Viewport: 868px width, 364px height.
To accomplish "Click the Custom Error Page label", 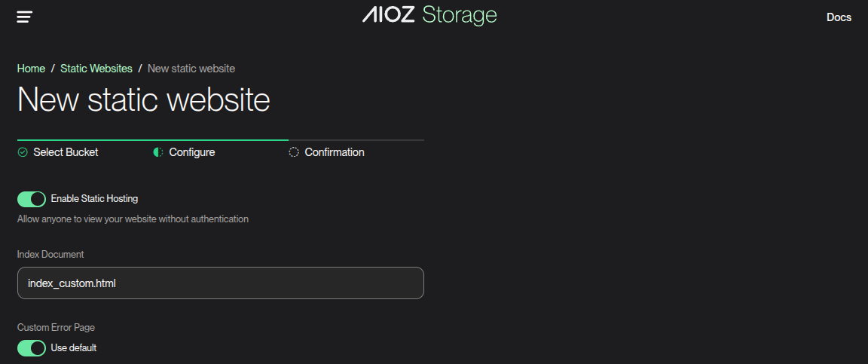I will 56,328.
